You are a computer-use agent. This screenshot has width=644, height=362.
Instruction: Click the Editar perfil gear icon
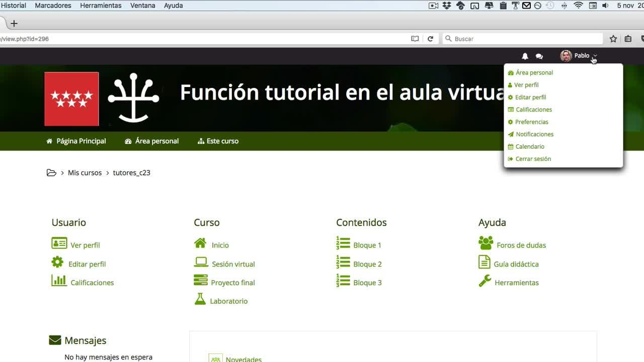(57, 262)
